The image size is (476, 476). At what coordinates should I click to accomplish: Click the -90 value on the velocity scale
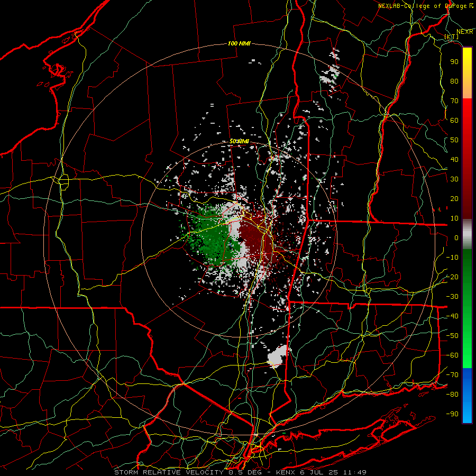point(452,414)
